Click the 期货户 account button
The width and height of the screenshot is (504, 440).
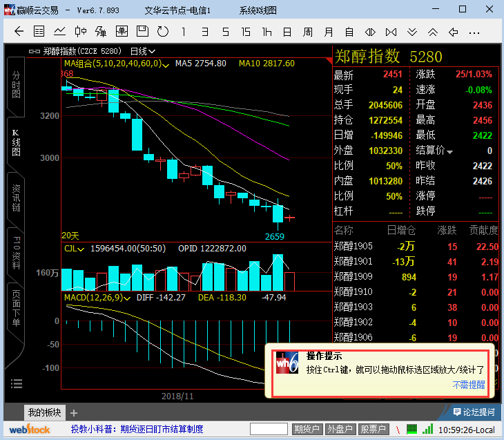[x=307, y=430]
